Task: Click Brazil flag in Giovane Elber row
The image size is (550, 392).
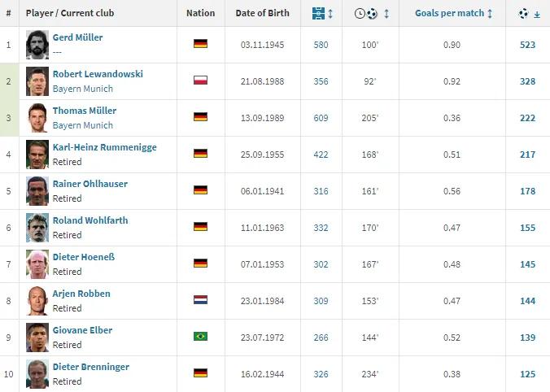Action: click(200, 338)
